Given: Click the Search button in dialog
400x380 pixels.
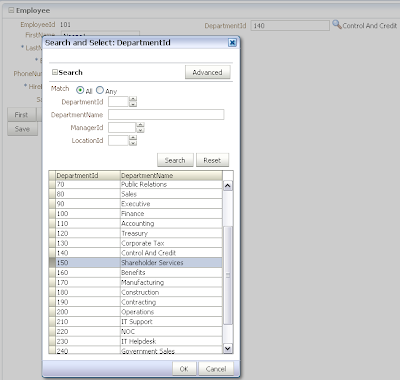Looking at the screenshot, I should coord(175,160).
